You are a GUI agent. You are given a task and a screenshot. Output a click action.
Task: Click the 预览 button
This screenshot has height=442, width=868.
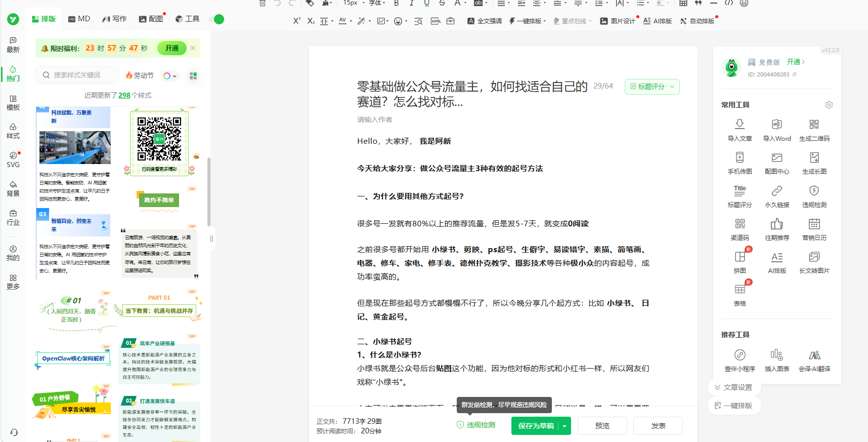click(602, 426)
